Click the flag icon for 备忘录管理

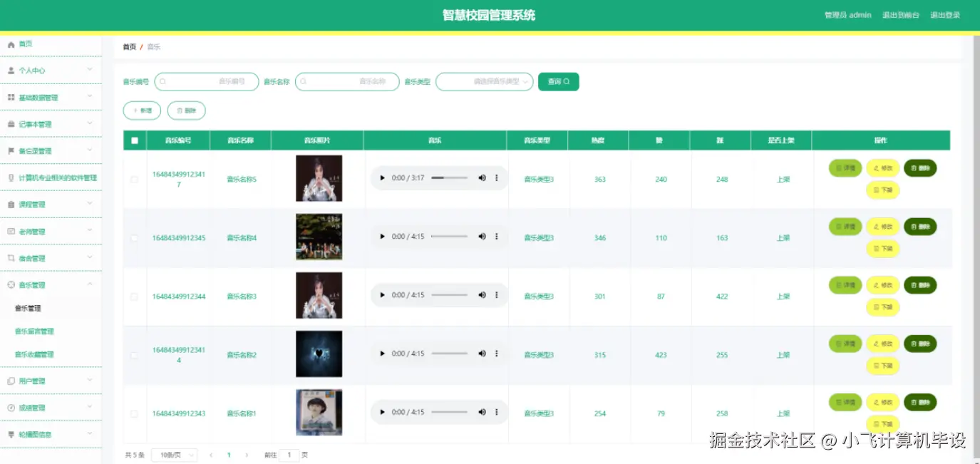tap(11, 151)
